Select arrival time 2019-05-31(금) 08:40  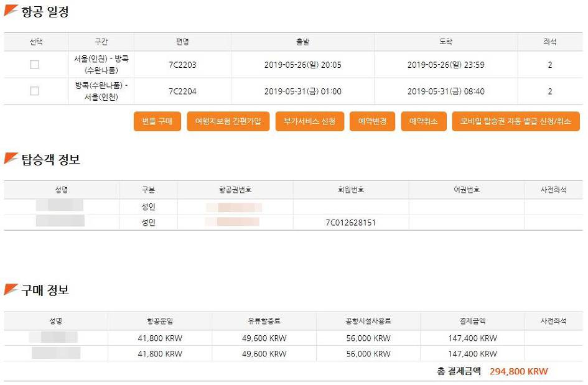[446, 91]
